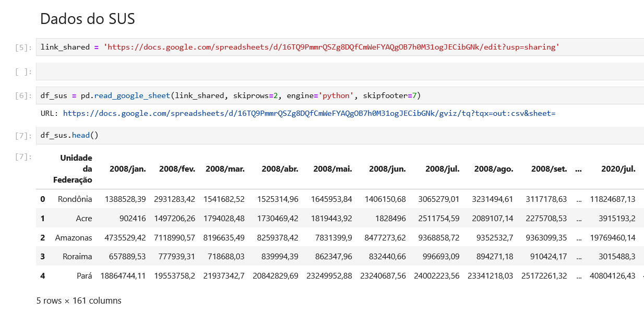
Task: Click value 40804126,43 in Pará row
Action: pos(613,275)
